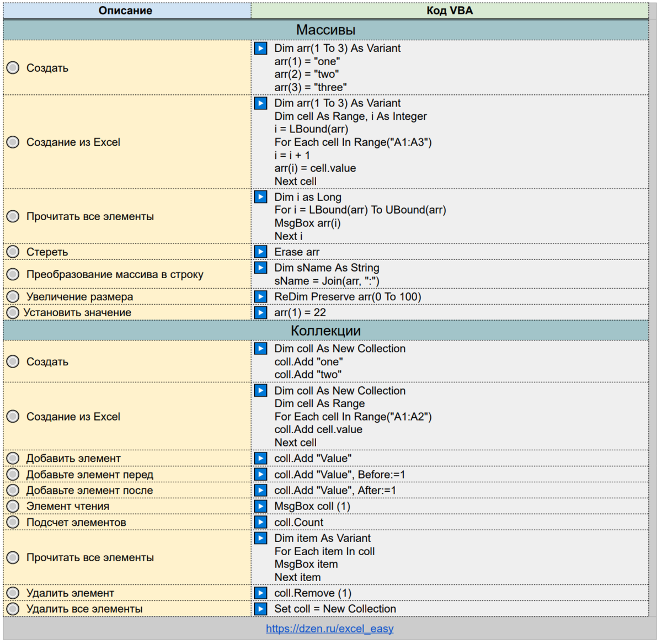Image resolution: width=662 pixels, height=644 pixels.
Task: Click code line 'Next item'
Action: pos(297,577)
